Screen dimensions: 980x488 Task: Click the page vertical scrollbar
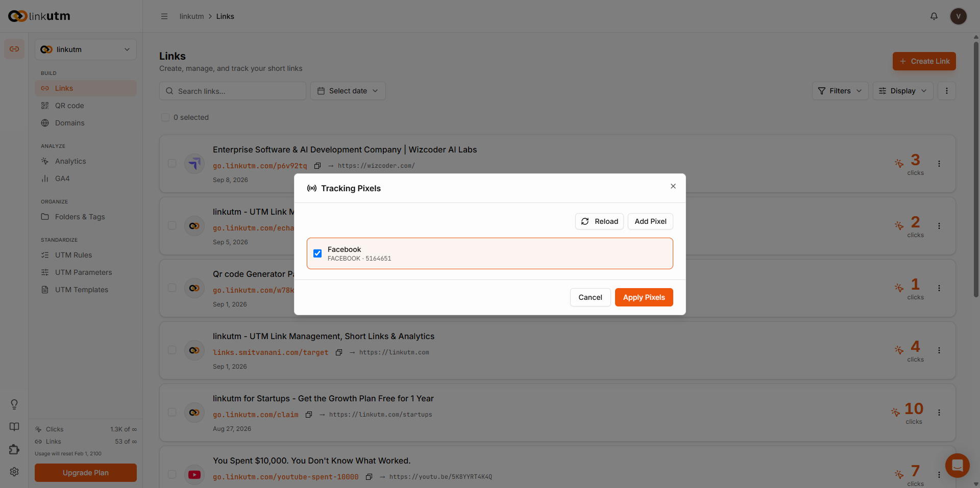[976, 168]
